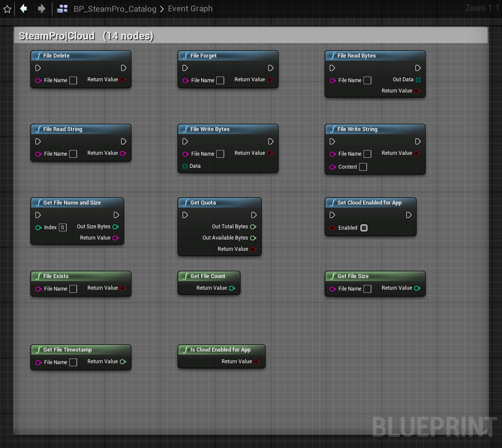Click Is Cloud Enabled for App Return Value pin
502x448 pixels.
tap(257, 362)
